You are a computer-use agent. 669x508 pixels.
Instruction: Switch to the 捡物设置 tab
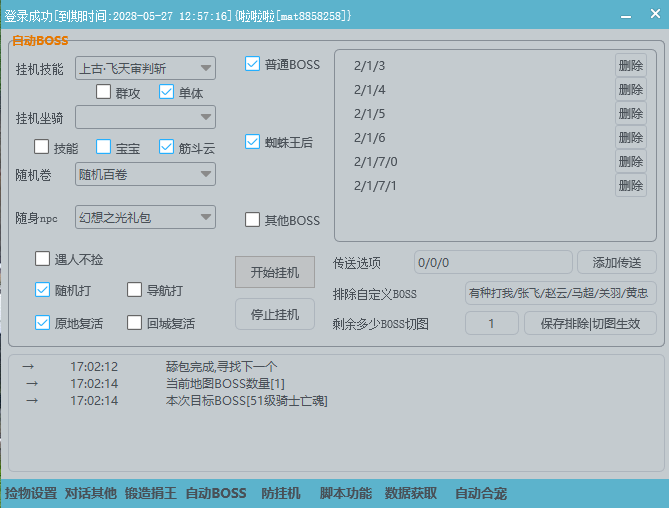pyautogui.click(x=31, y=493)
